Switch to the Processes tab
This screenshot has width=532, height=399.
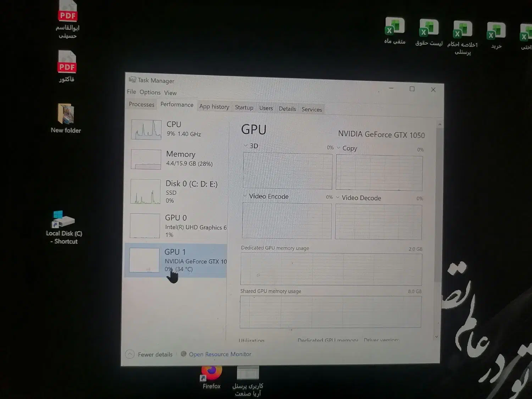142,104
